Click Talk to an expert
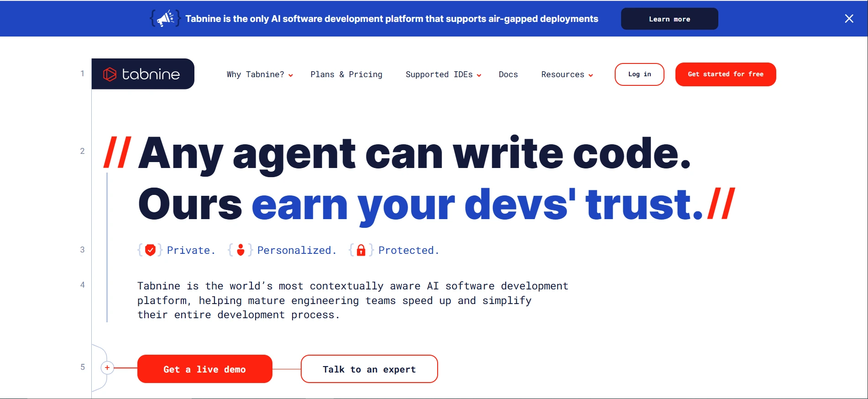This screenshot has height=399, width=868. click(x=369, y=369)
